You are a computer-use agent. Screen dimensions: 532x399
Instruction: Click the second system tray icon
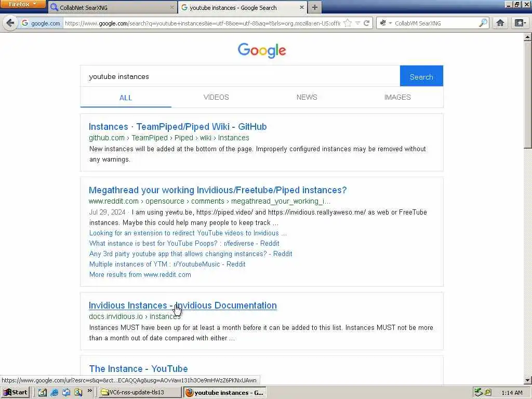tap(487, 392)
